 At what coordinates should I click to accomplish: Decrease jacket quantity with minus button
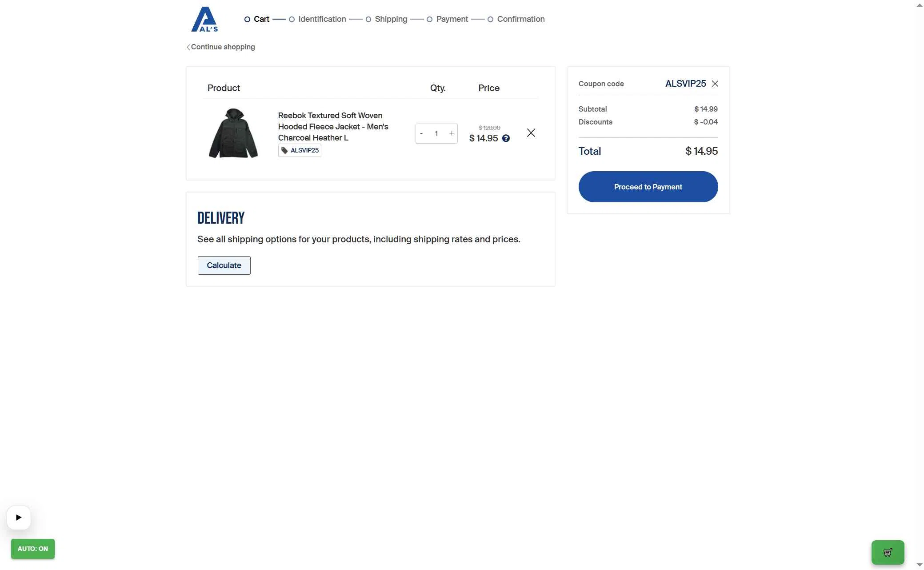coord(421,133)
